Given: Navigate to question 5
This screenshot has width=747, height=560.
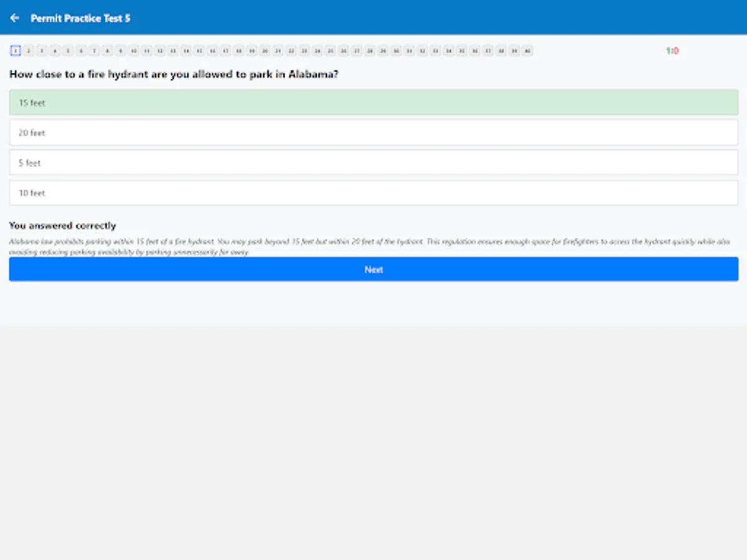Looking at the screenshot, I should [68, 50].
